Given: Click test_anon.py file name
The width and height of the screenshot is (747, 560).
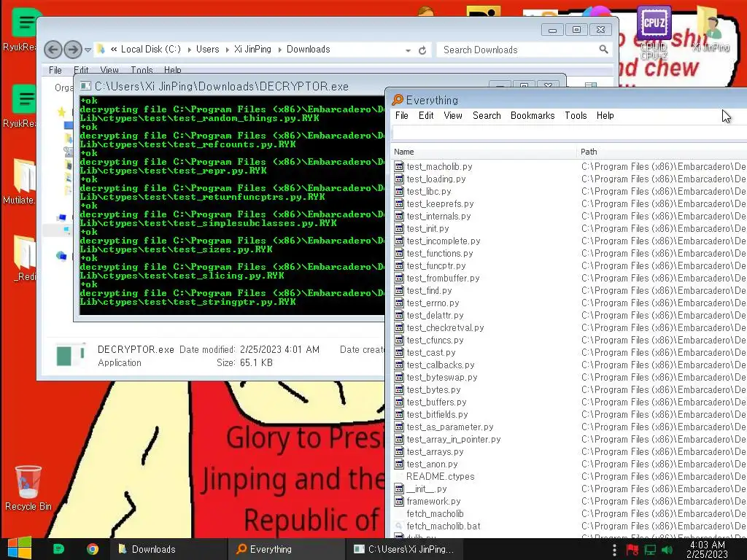Looking at the screenshot, I should click(432, 464).
